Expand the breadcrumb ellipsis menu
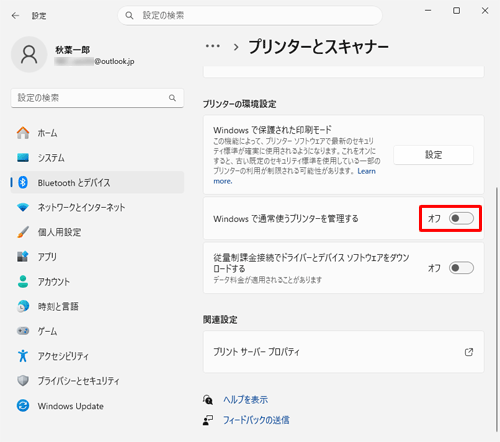This screenshot has height=442, width=500. (x=213, y=46)
